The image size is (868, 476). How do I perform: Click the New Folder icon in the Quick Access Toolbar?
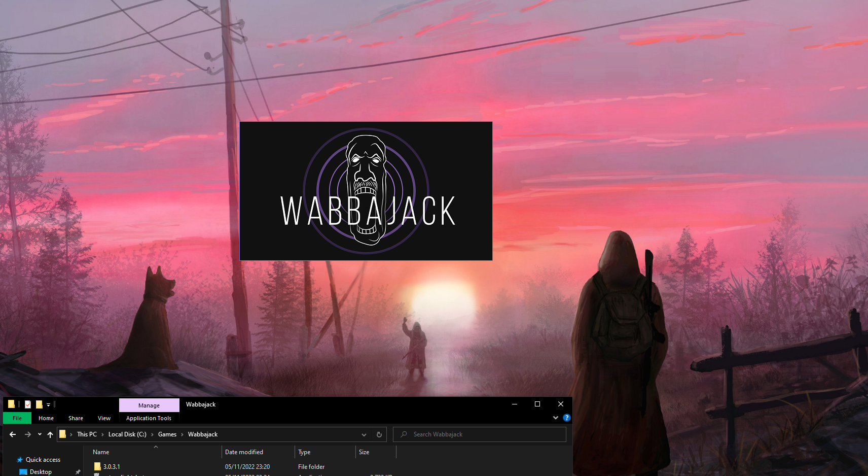coord(39,404)
